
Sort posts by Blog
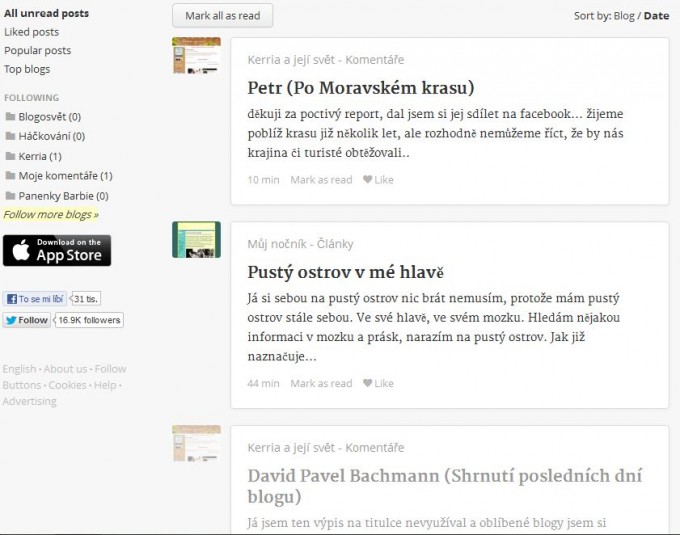tap(623, 16)
